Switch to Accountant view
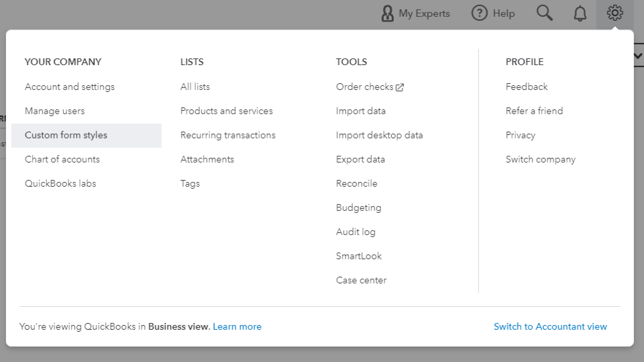Screen dimensions: 644x362 coord(550,326)
